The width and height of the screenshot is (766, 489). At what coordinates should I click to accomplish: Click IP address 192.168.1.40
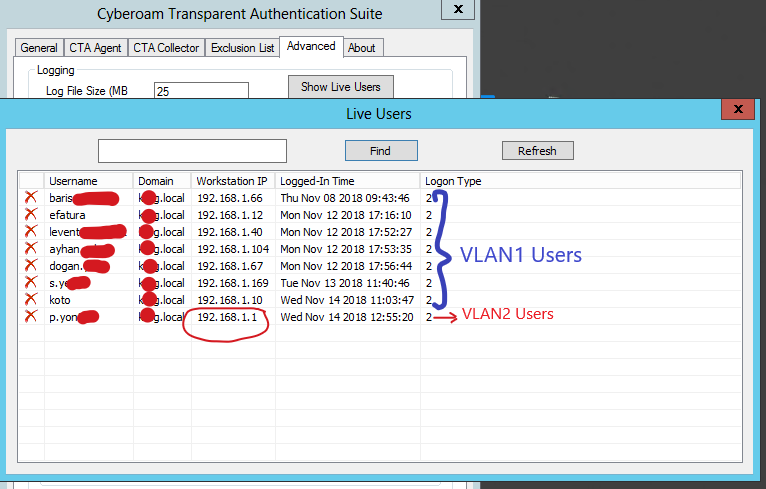pyautogui.click(x=230, y=232)
